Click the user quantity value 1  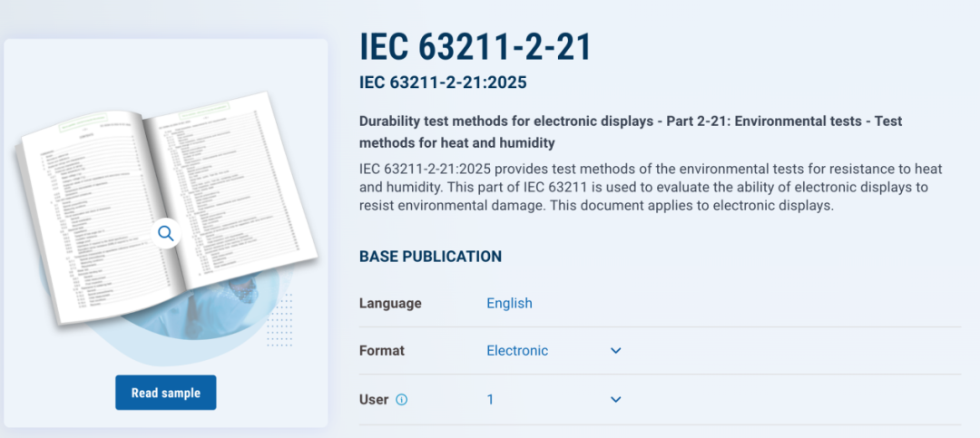tap(490, 399)
